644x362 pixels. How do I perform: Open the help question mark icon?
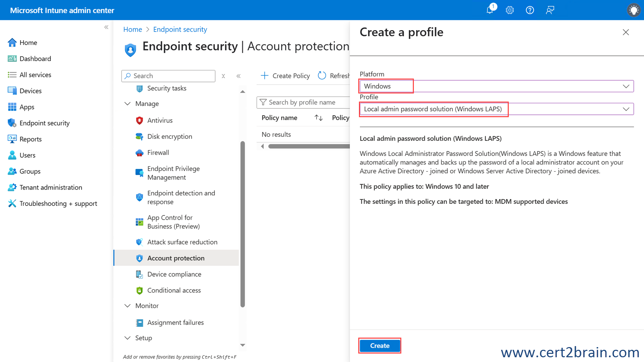pyautogui.click(x=530, y=10)
